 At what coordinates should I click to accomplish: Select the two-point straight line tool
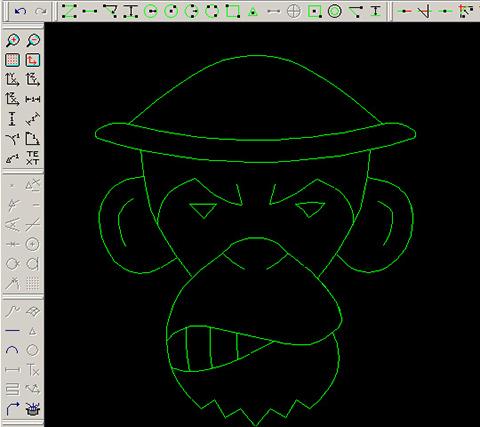(x=90, y=11)
